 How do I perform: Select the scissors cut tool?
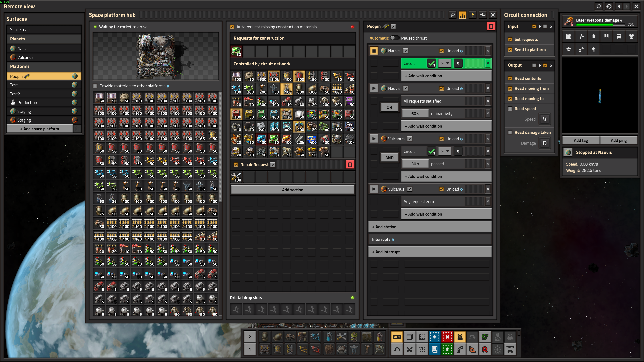click(x=410, y=349)
